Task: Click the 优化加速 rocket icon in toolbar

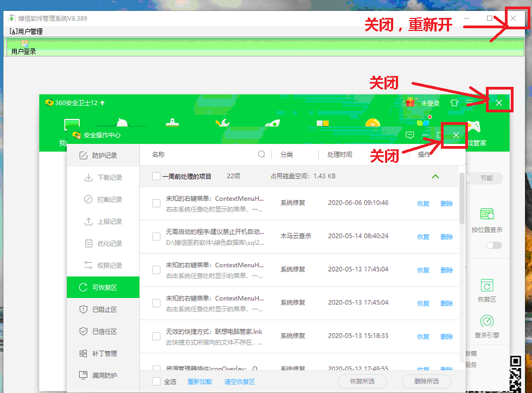Action: click(272, 123)
